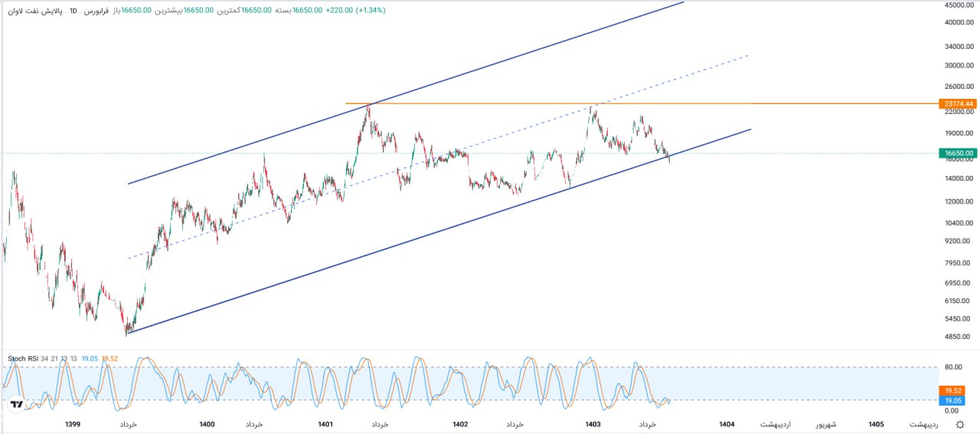This screenshot has height=434, width=980.
Task: Click the 30000.00 price scale label
Action: point(959,66)
